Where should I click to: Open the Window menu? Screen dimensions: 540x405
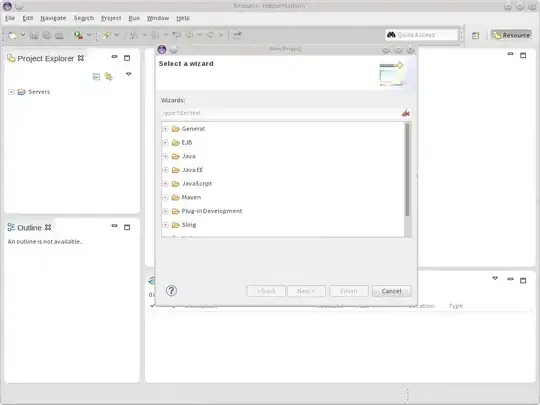(x=158, y=18)
